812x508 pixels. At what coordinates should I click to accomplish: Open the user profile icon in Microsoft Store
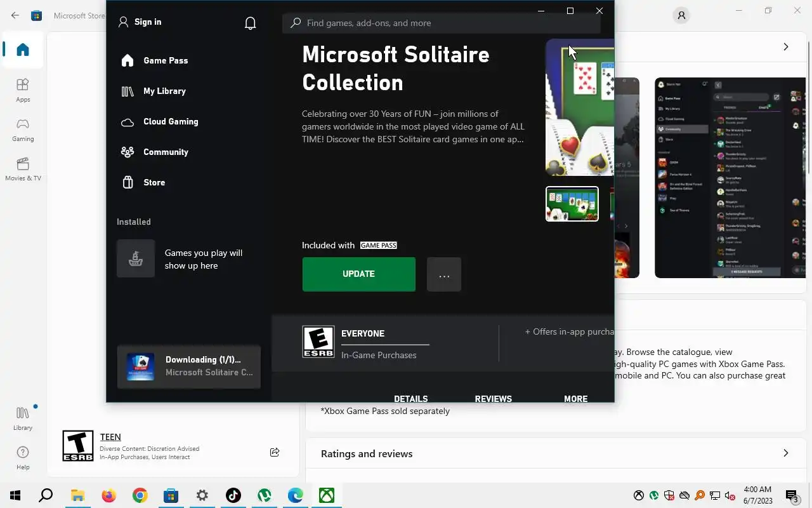(681, 15)
